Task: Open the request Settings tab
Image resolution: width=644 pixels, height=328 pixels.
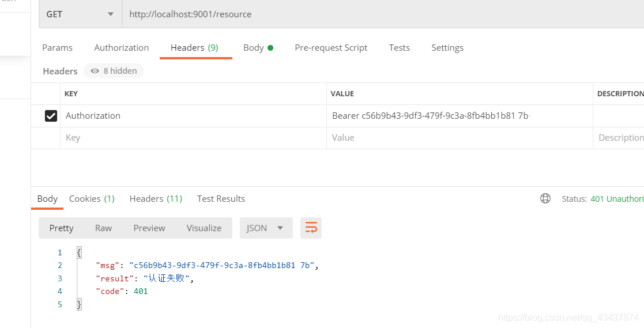Action: (447, 48)
